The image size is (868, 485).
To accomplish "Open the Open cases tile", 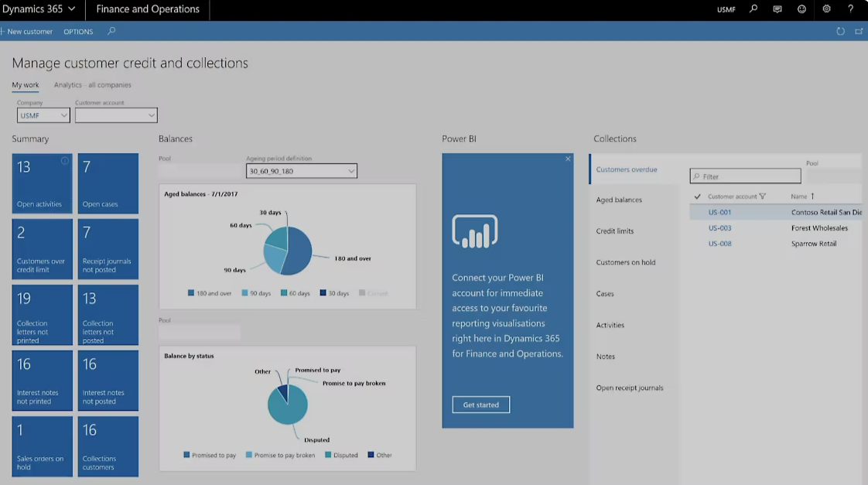I will coord(108,183).
